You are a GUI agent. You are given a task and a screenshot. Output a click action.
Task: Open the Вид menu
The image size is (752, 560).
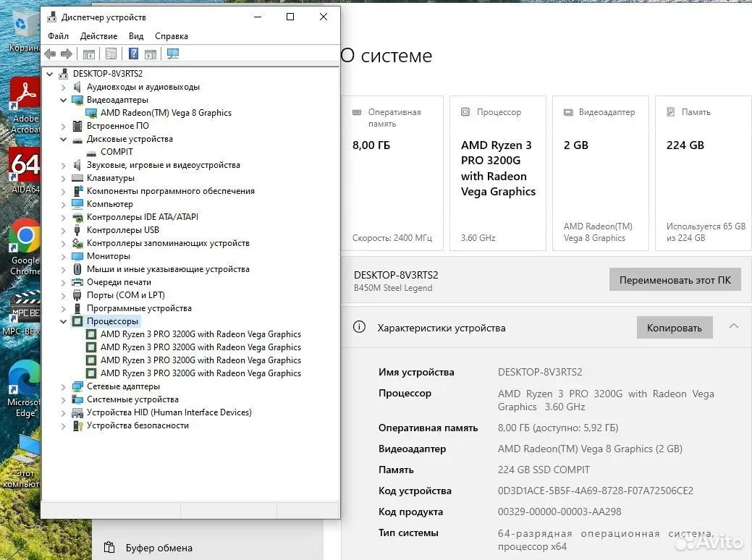pos(136,36)
